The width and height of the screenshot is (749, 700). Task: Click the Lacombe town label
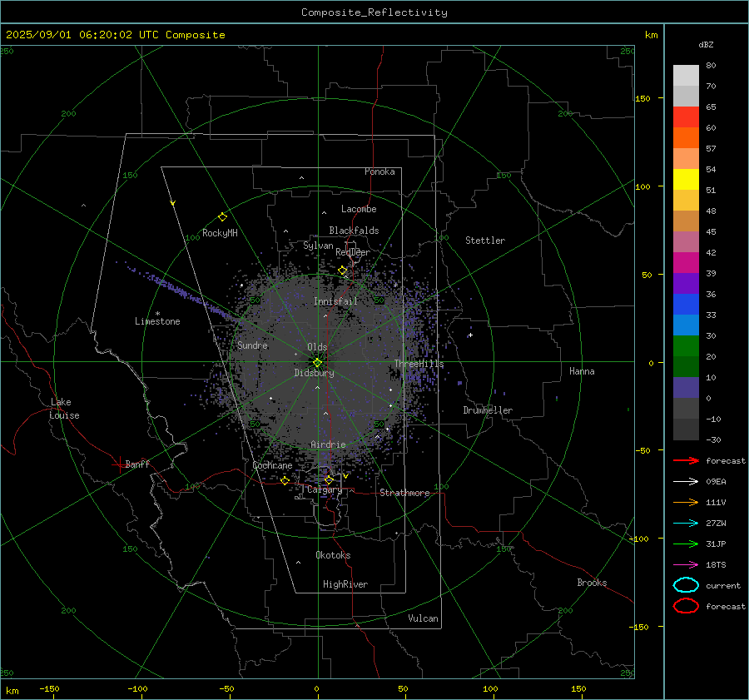pos(359,209)
